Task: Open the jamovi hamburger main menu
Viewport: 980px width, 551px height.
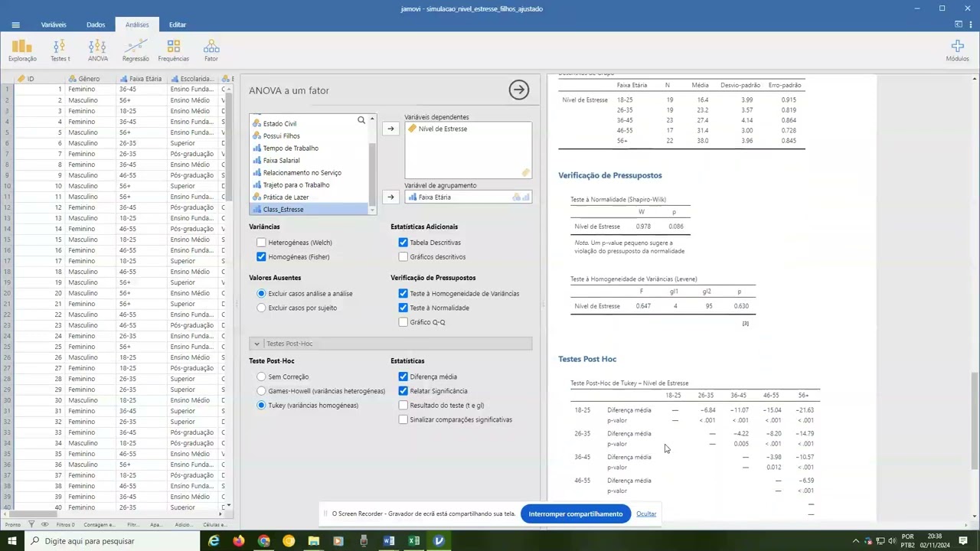Action: point(15,24)
